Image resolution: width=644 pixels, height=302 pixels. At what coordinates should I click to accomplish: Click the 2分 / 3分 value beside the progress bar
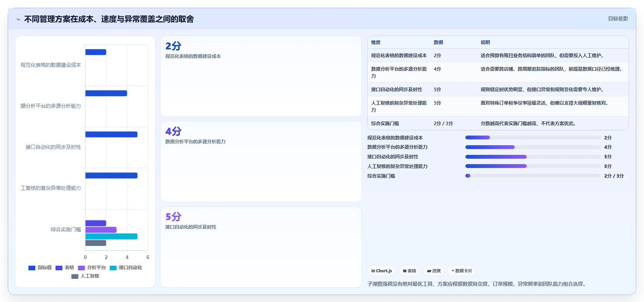614,176
